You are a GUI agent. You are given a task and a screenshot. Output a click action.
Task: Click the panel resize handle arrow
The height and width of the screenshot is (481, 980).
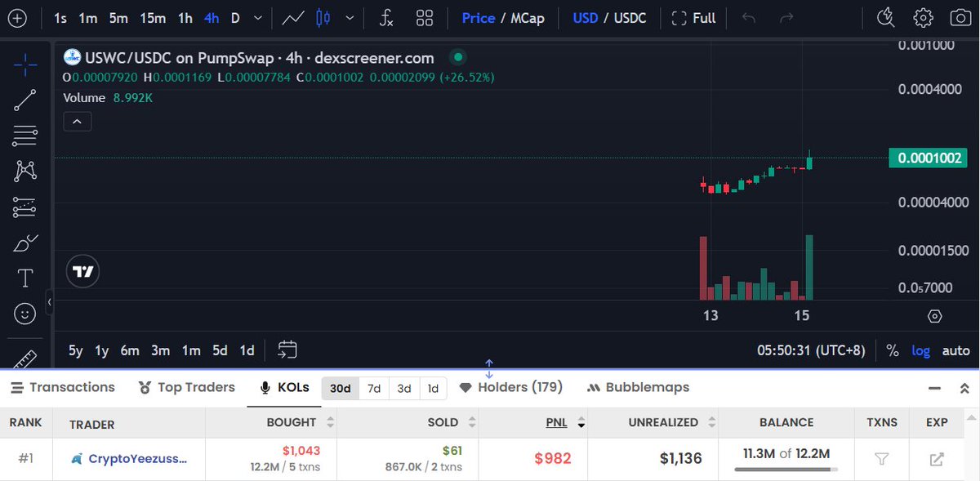coord(489,367)
